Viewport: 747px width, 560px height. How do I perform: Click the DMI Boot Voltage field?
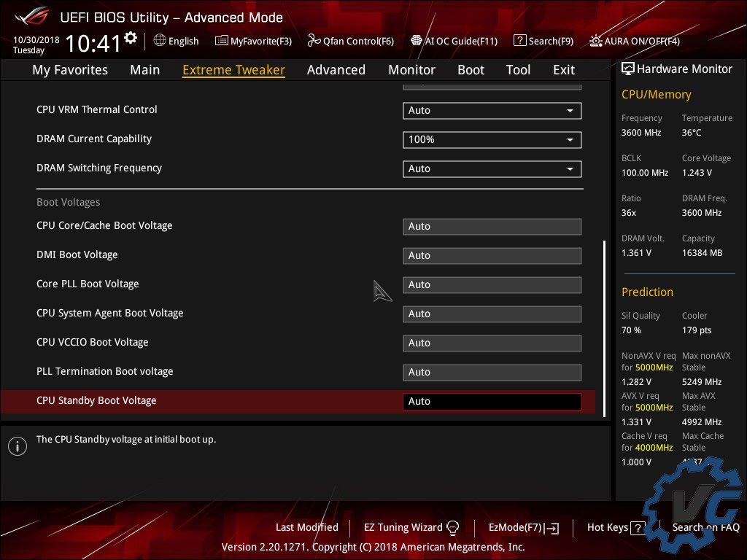pyautogui.click(x=492, y=256)
